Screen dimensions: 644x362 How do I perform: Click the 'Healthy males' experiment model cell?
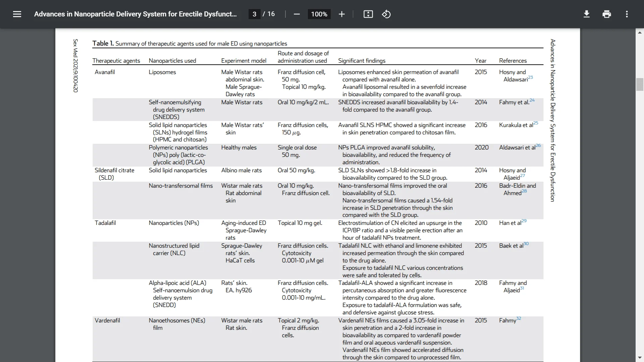(239, 147)
